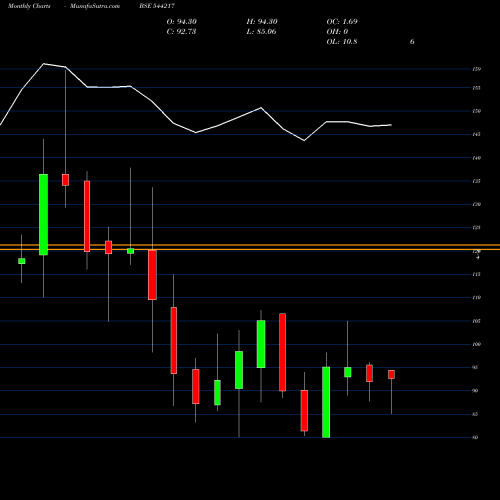The image size is (500, 500).
Task: Click the 80 price axis label
Action: click(x=475, y=437)
